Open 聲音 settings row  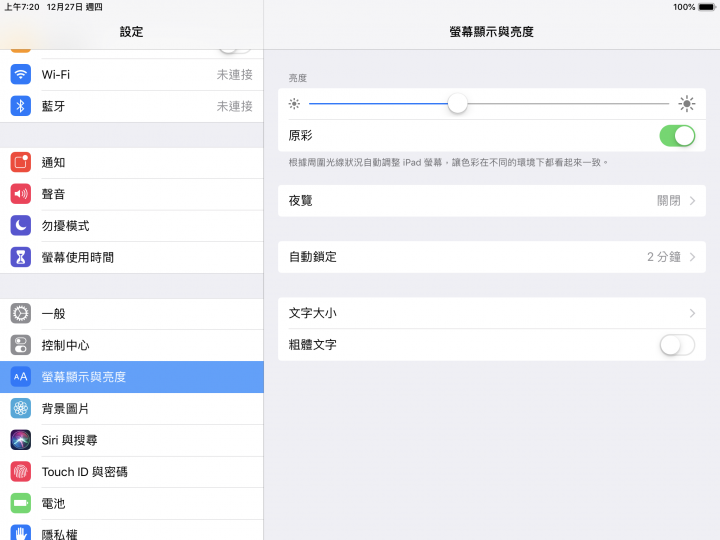point(132,194)
